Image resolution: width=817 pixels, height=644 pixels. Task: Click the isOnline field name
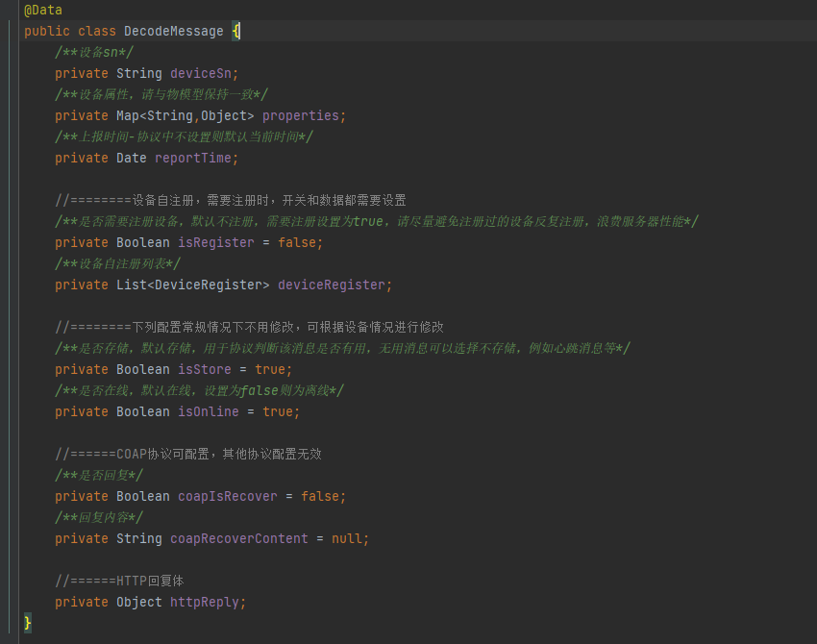[x=208, y=411]
